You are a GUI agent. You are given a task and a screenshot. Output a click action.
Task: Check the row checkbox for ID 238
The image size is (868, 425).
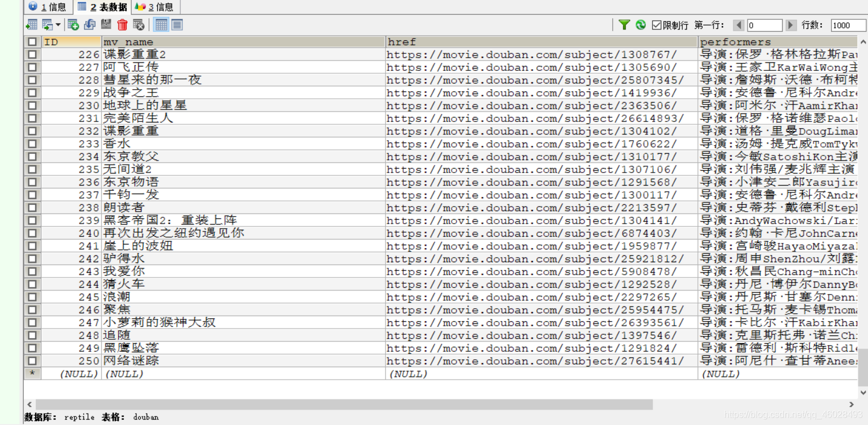coord(32,208)
